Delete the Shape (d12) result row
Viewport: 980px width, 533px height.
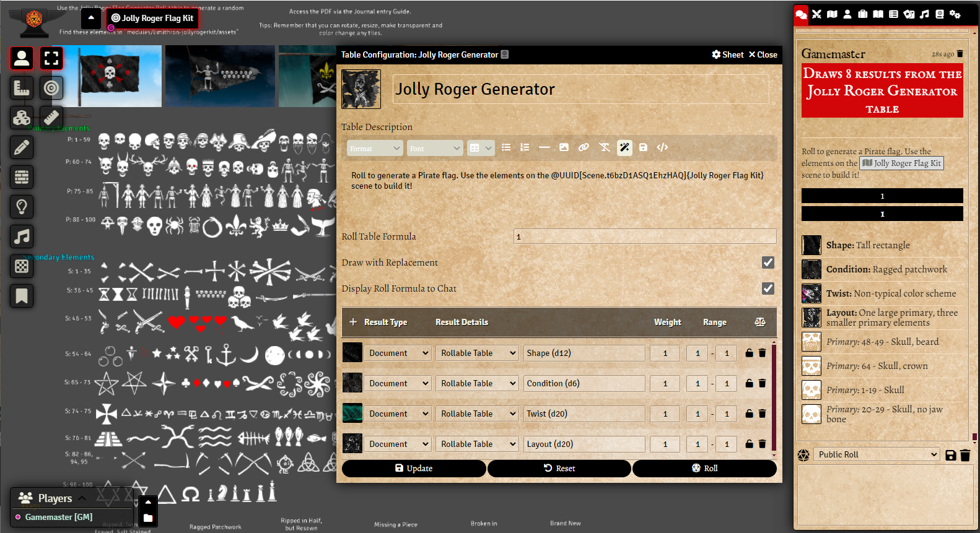coord(762,353)
